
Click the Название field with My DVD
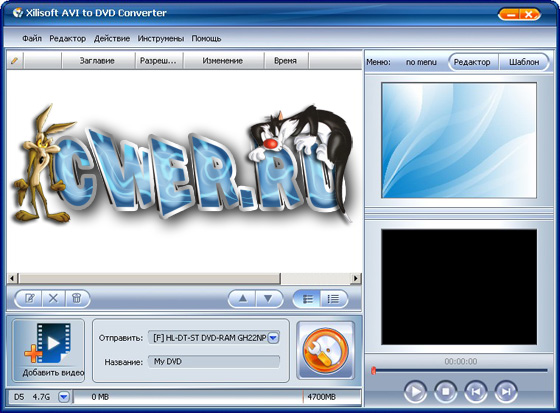point(214,362)
